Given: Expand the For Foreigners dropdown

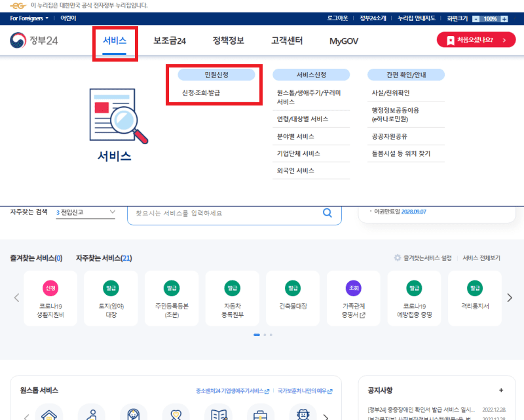Looking at the screenshot, I should (29, 18).
